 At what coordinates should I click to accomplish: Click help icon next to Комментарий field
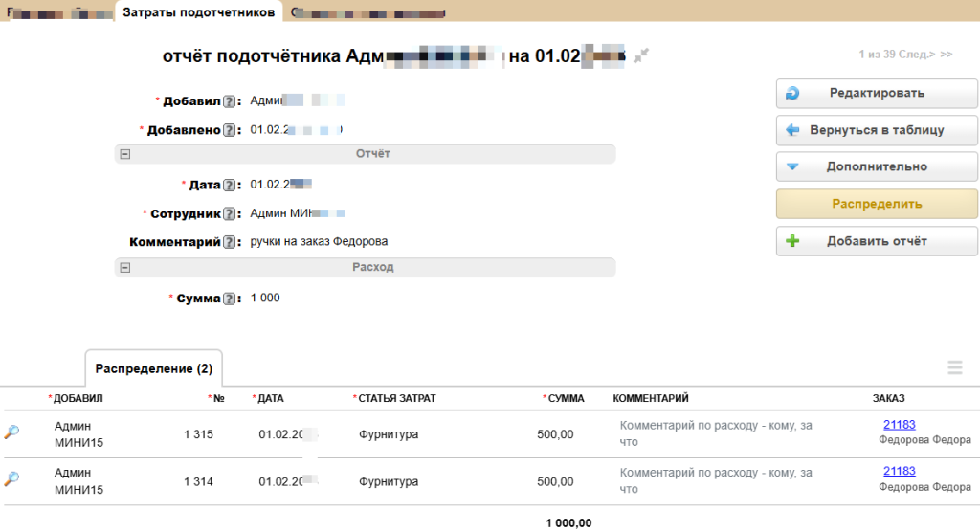[x=229, y=242]
